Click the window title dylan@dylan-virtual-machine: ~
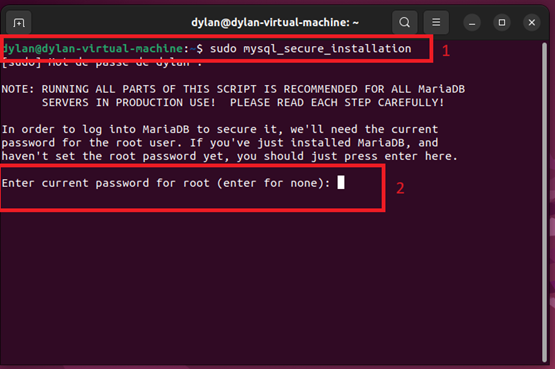The width and height of the screenshot is (555, 369). click(275, 23)
